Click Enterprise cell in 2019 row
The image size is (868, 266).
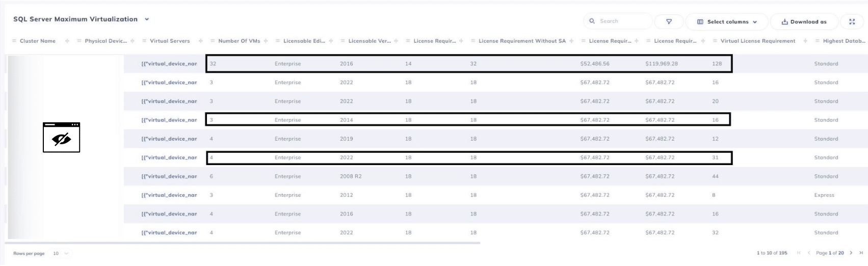288,139
